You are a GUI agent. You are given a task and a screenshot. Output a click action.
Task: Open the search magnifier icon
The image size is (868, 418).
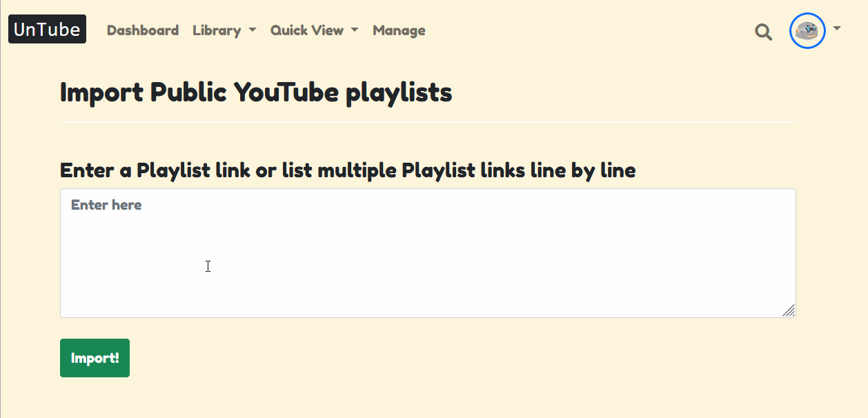763,32
